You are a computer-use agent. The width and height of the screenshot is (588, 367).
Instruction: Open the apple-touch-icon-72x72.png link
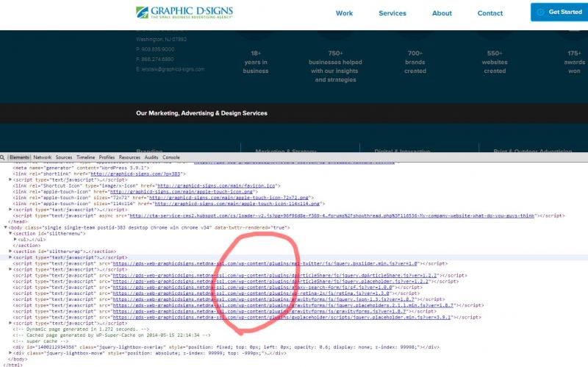tap(229, 198)
